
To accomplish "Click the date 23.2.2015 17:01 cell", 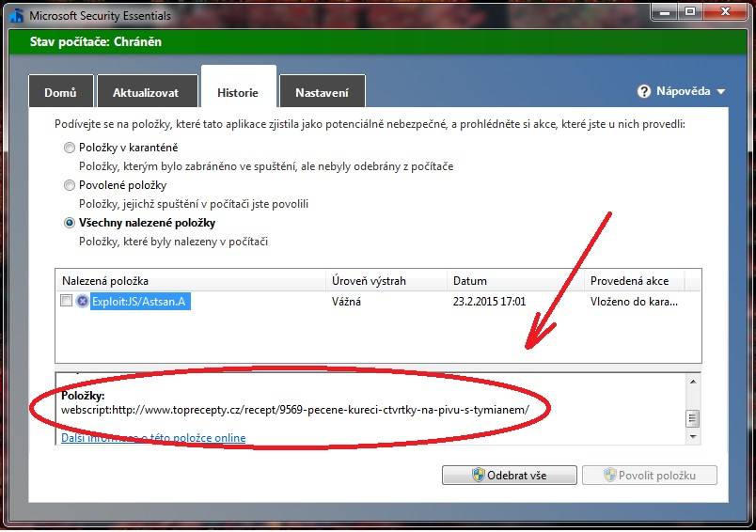I will coord(489,302).
